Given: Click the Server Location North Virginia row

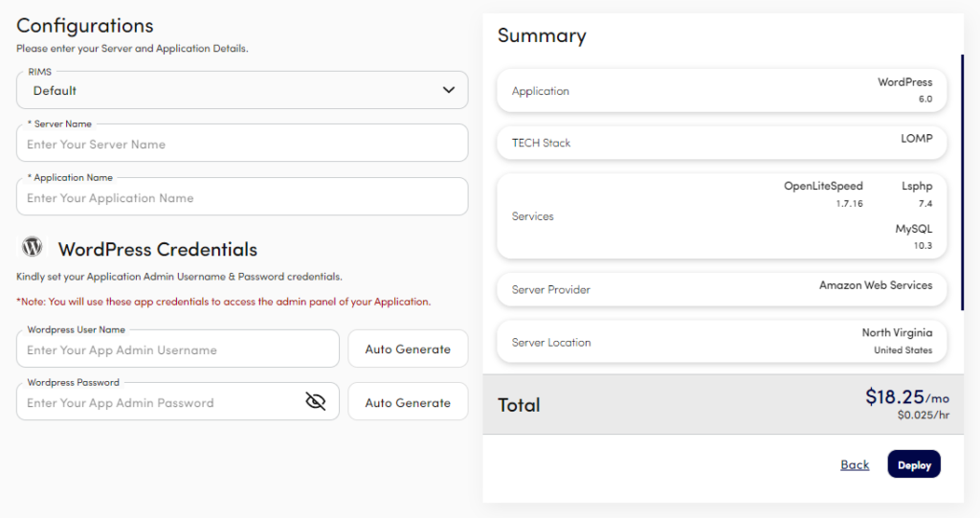Looking at the screenshot, I should [721, 342].
